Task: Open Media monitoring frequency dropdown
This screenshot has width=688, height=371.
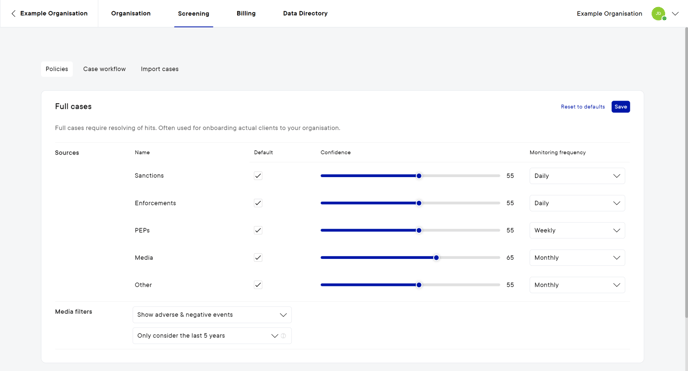Action: point(577,257)
